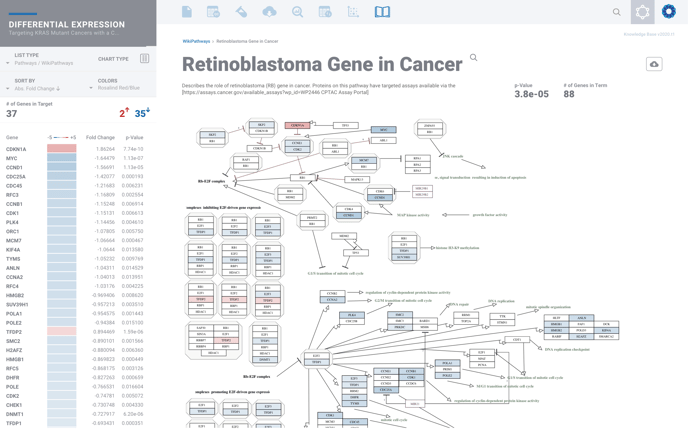This screenshot has height=430, width=688.
Task: Select the KIF4A gene row
Action: pos(75,250)
